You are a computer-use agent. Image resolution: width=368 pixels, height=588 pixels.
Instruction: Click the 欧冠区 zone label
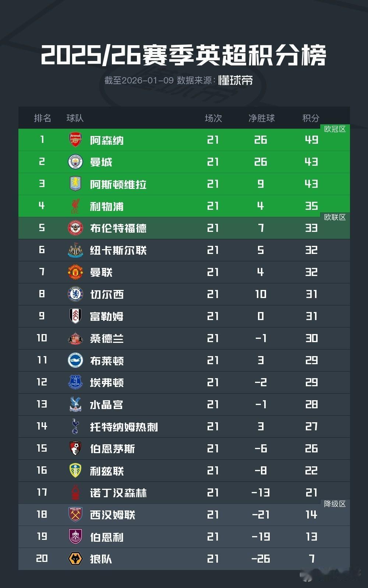(x=335, y=129)
